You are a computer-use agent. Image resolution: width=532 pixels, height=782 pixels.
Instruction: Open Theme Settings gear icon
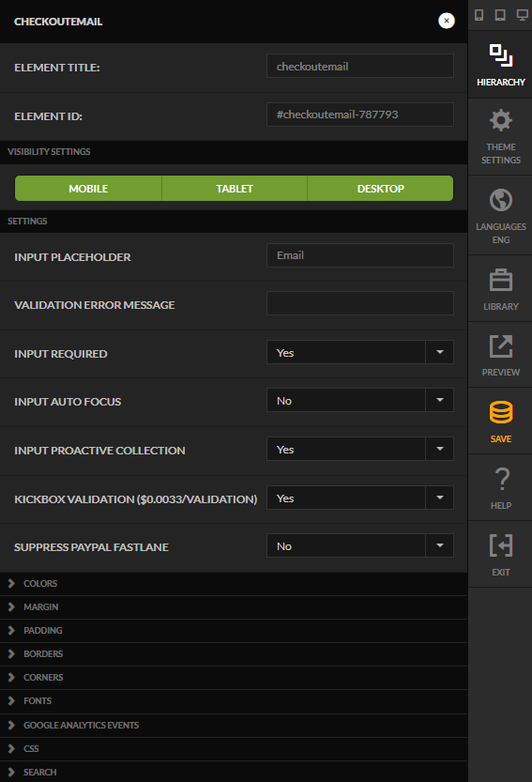(x=501, y=120)
